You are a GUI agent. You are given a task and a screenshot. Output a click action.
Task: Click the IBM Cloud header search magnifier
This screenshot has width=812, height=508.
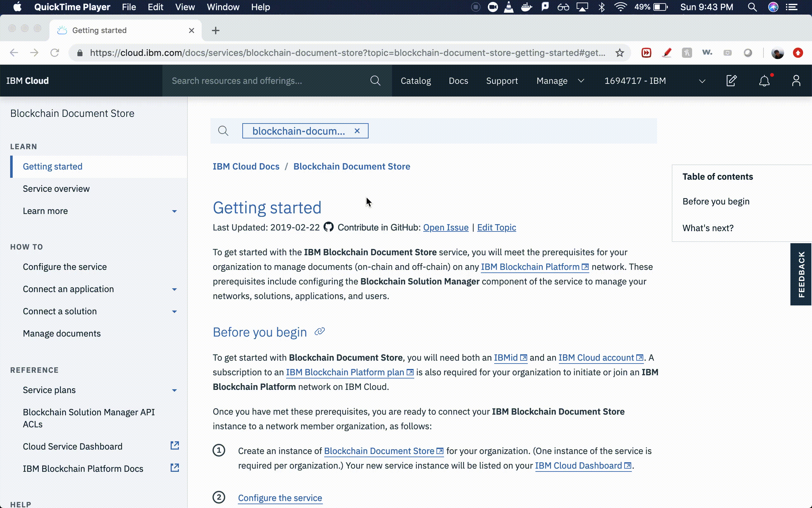pyautogui.click(x=375, y=81)
